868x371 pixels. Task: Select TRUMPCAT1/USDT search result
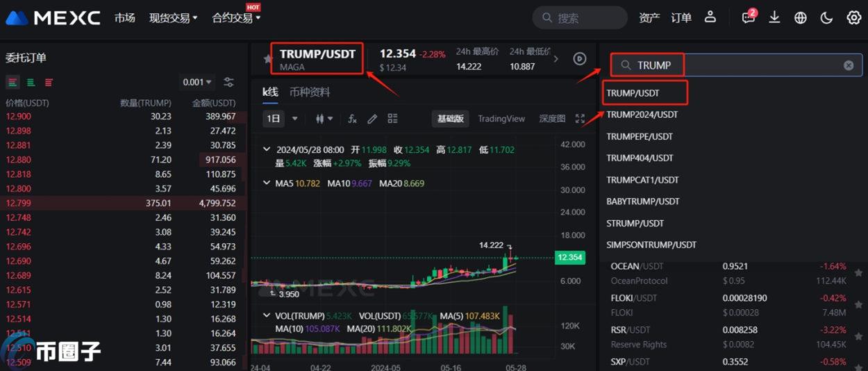click(642, 180)
